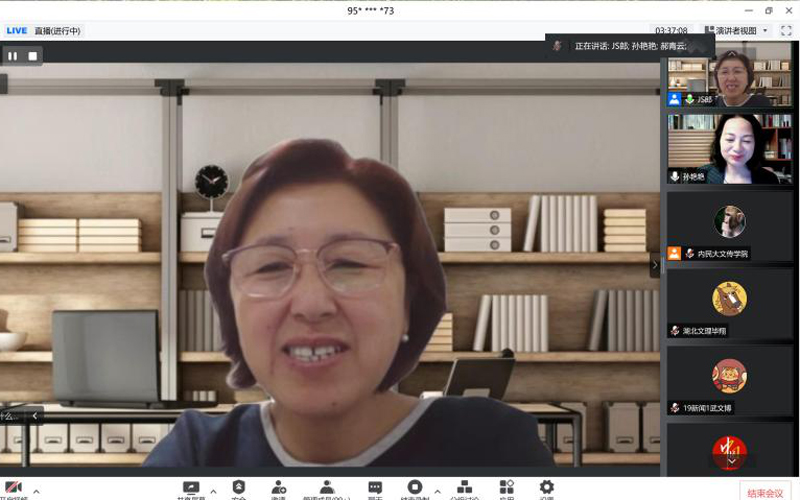Screen dimensions: 800x500
Task: Open the 分组讨论 breakout rooms icon
Action: (x=464, y=490)
